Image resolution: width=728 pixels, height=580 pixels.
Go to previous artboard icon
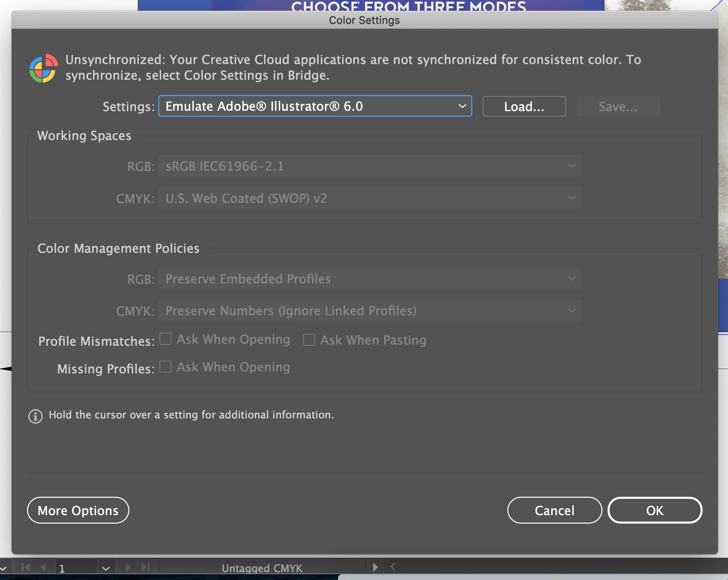[x=43, y=567]
